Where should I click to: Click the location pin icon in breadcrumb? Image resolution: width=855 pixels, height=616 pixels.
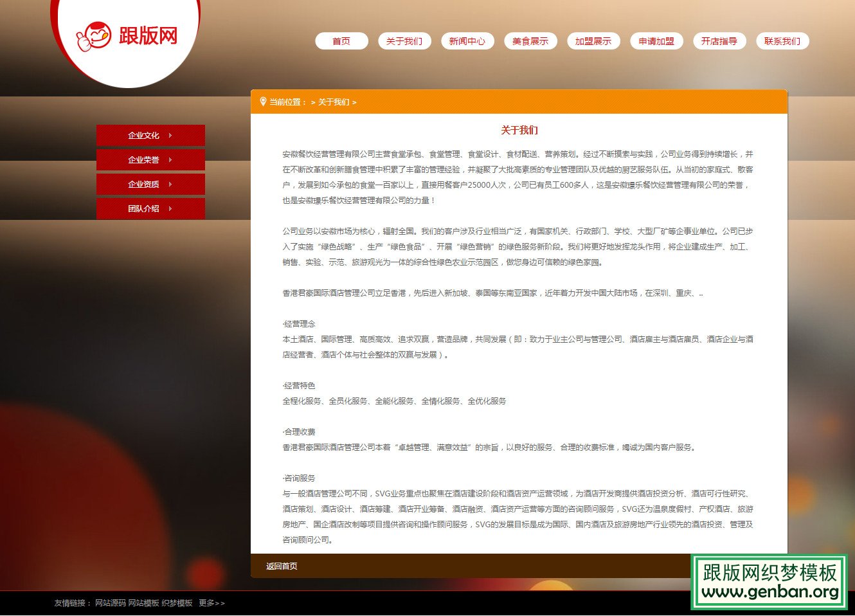[263, 101]
